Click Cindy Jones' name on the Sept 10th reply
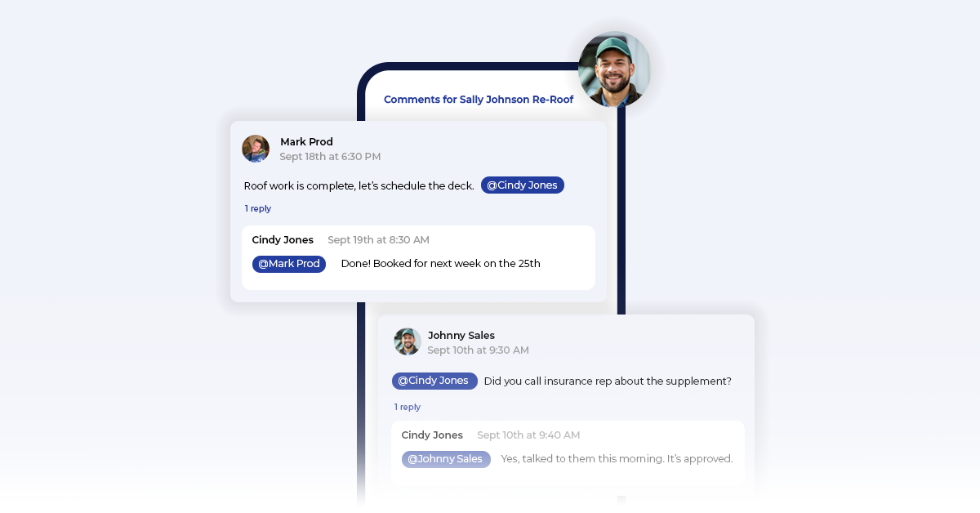The height and width of the screenshot is (513, 980). [x=432, y=435]
